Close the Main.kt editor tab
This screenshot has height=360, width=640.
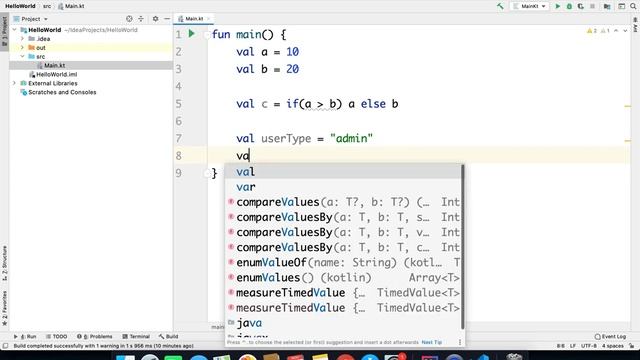pos(209,19)
